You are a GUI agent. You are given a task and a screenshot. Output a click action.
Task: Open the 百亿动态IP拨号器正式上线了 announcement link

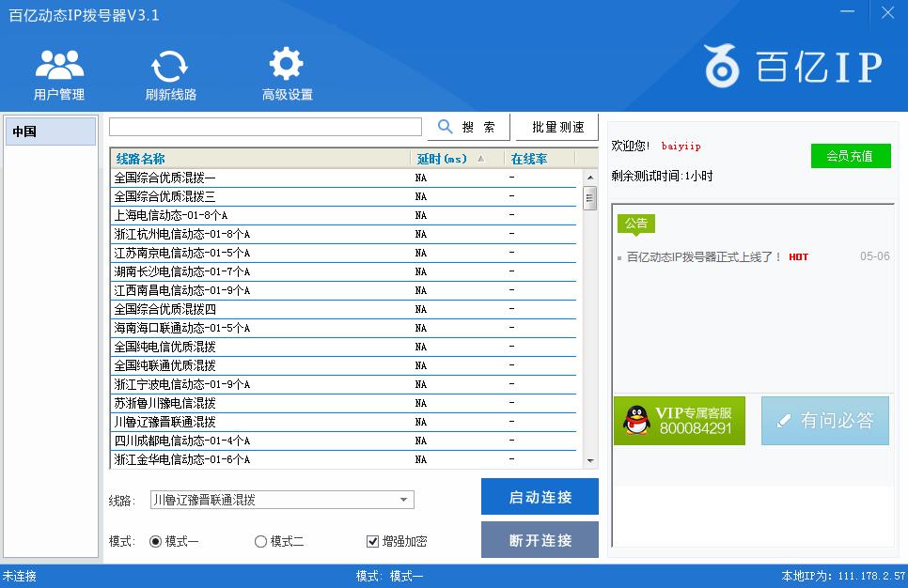click(x=704, y=256)
